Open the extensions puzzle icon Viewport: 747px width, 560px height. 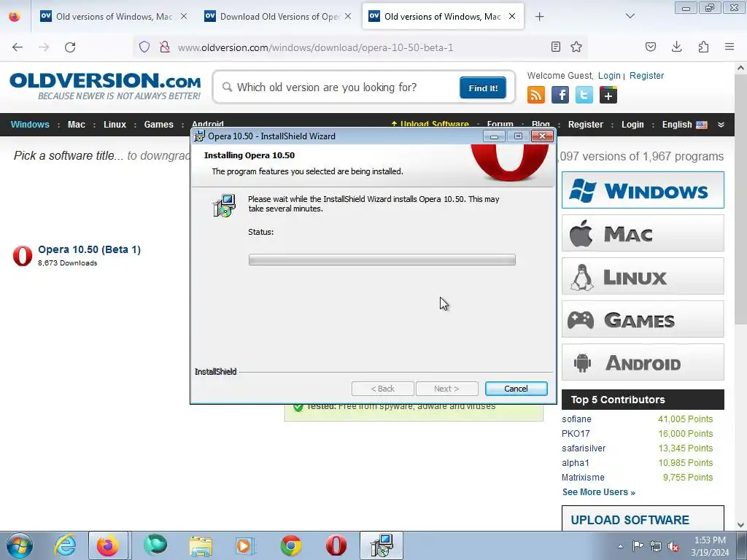tap(703, 47)
